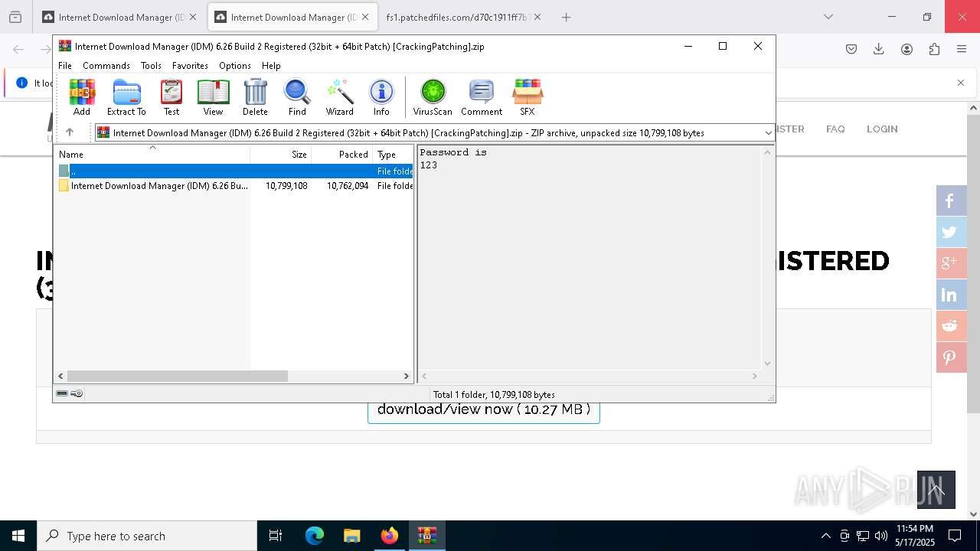980x551 pixels.
Task: Open the Commands menu
Action: pyautogui.click(x=106, y=66)
